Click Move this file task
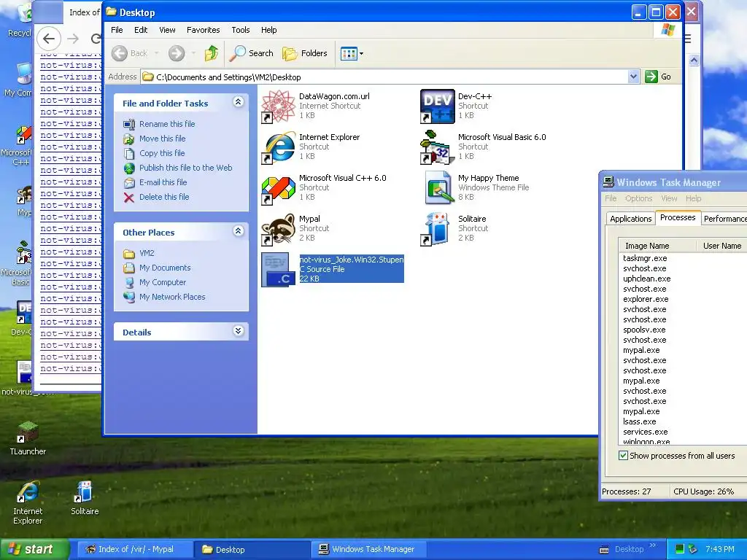The image size is (747, 560). pyautogui.click(x=162, y=139)
